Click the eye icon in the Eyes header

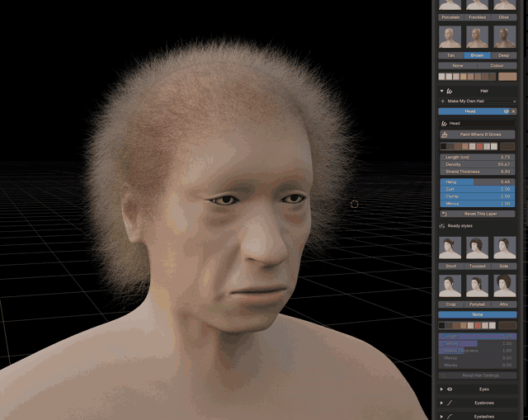[450, 389]
